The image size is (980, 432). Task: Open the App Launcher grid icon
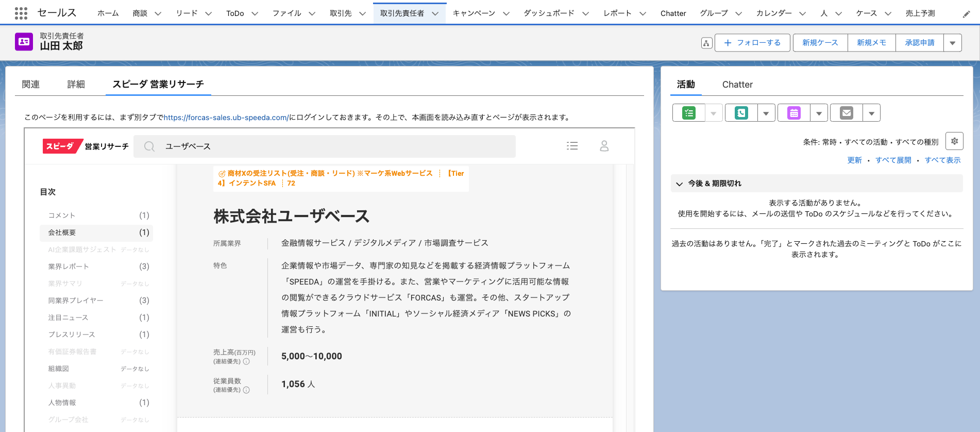pyautogui.click(x=21, y=13)
